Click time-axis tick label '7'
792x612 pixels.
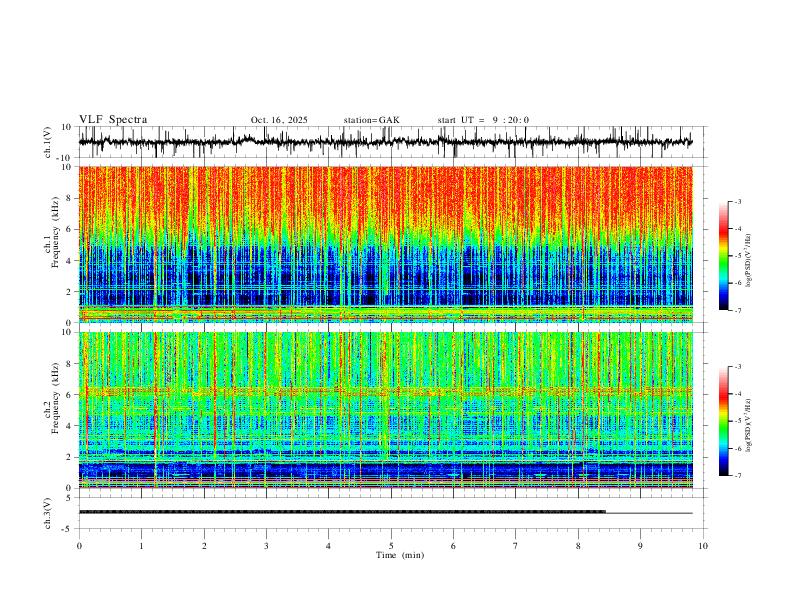(x=516, y=546)
